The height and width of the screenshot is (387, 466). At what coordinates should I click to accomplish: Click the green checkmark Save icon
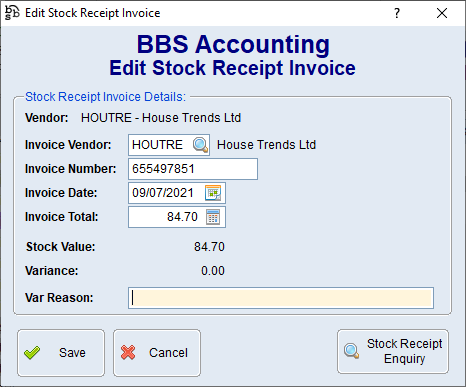pos(32,353)
